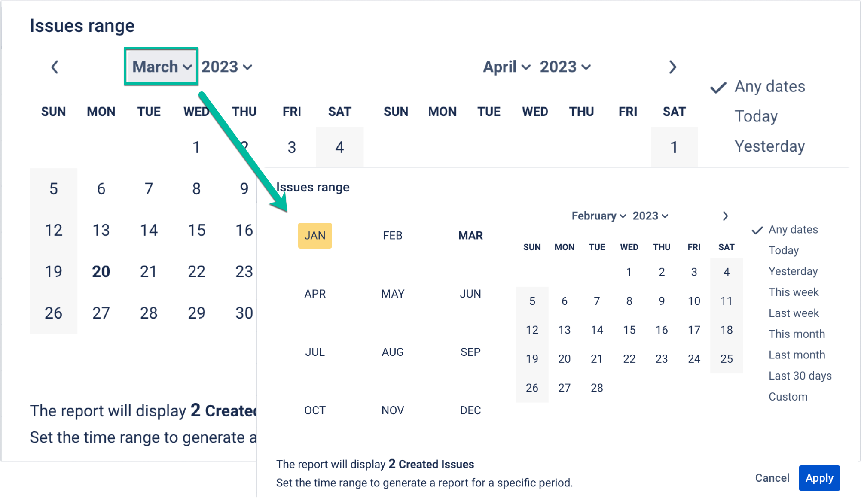This screenshot has width=861, height=504.
Task: Pick DEC in the month grid
Action: click(470, 410)
